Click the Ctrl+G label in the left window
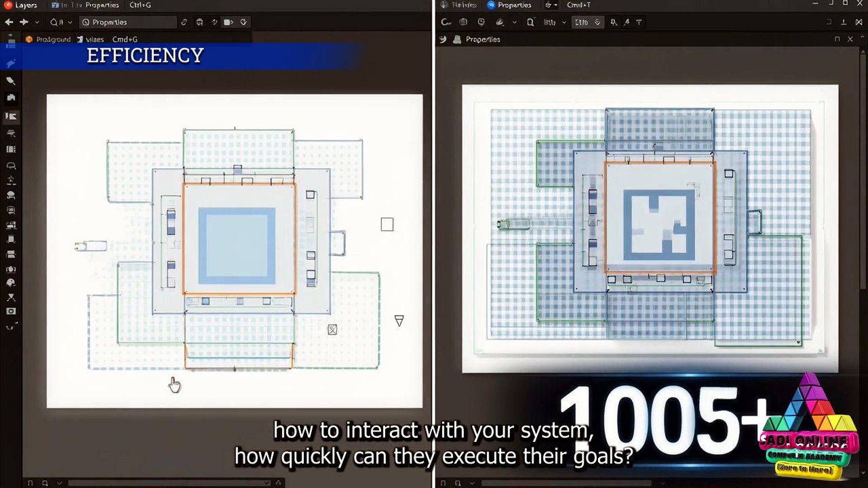 (140, 5)
